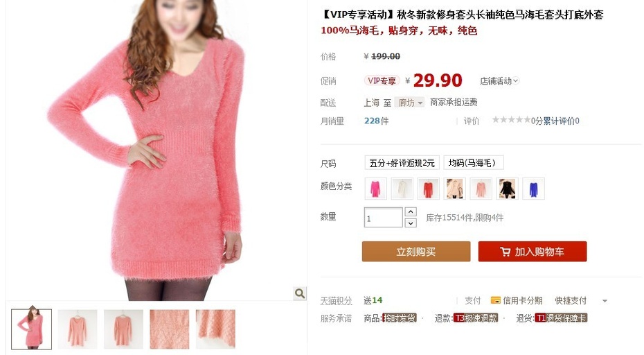Click the T1 退货保障卡 return badge
Screen dimensions: 644x355
coord(561,318)
